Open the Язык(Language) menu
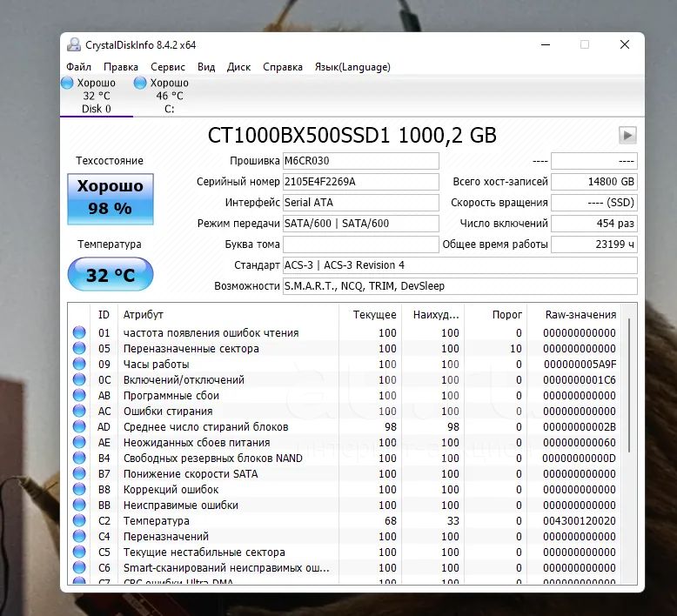Viewport: 677px width, 616px height. (x=352, y=67)
